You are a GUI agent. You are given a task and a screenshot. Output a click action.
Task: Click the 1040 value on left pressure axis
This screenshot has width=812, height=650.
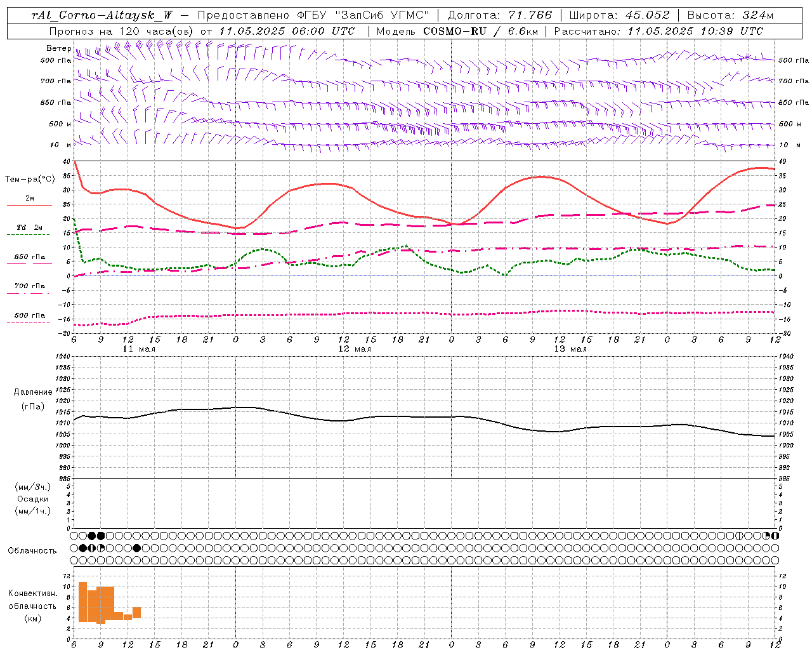[x=64, y=356]
